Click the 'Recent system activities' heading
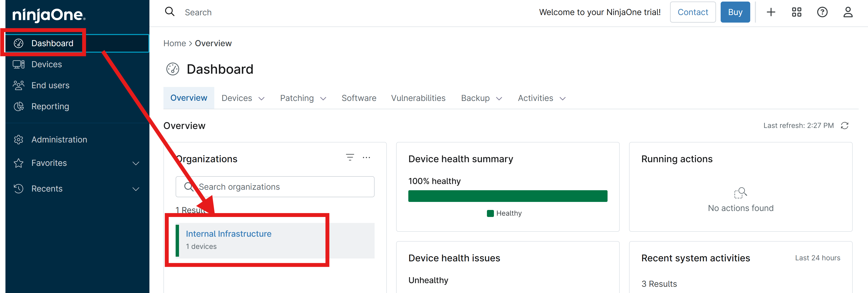Viewport: 868px width, 293px height. pos(695,258)
